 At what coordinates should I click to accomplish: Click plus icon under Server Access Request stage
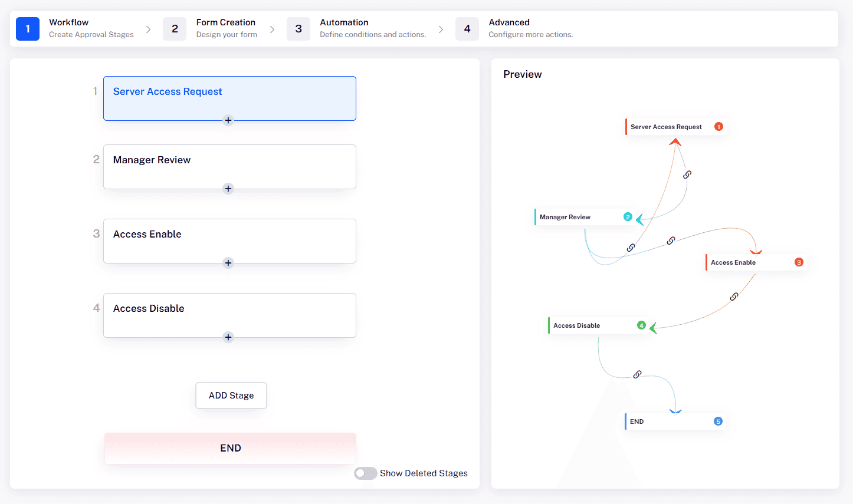click(x=228, y=120)
